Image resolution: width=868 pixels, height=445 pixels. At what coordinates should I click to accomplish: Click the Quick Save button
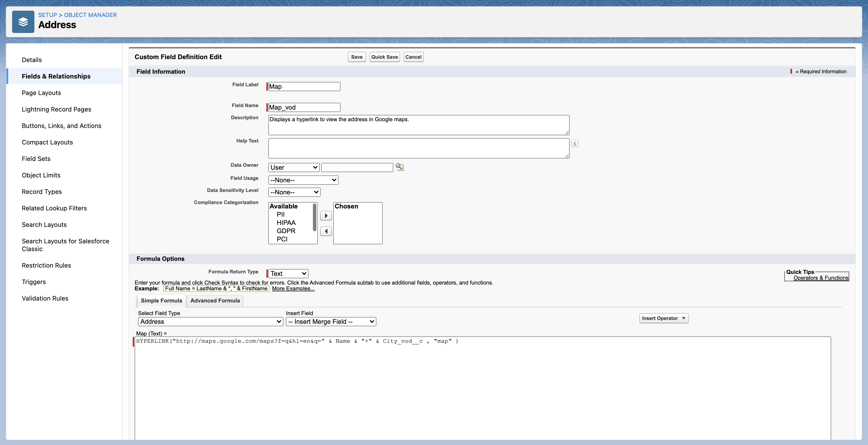pyautogui.click(x=384, y=57)
